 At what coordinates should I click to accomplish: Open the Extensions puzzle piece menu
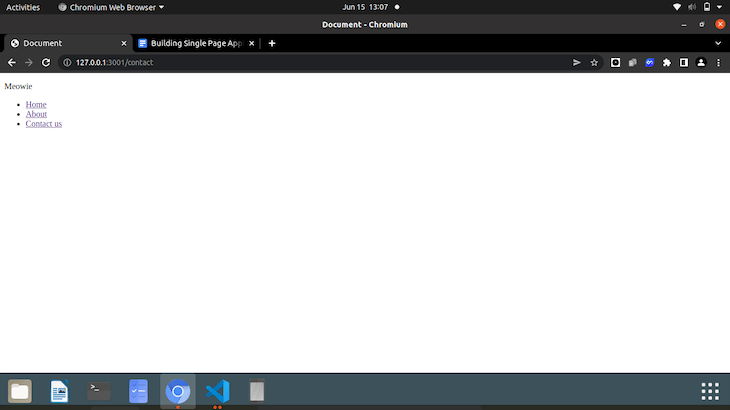[667, 62]
